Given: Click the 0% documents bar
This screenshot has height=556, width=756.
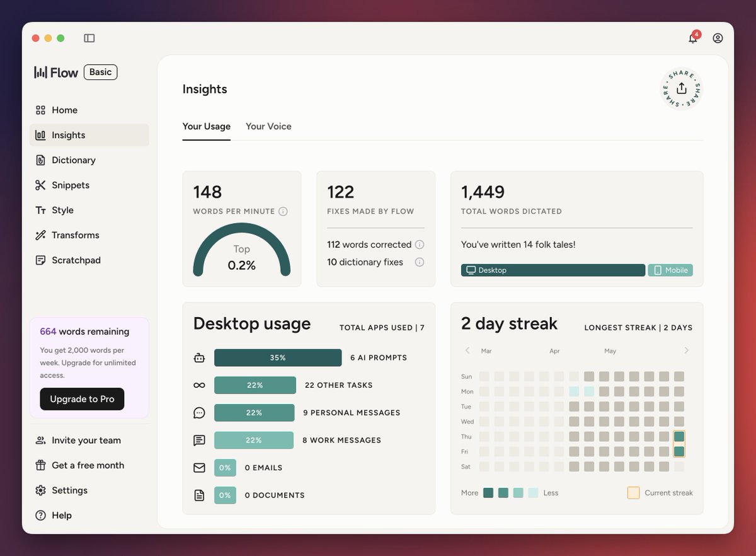Looking at the screenshot, I should pyautogui.click(x=225, y=495).
